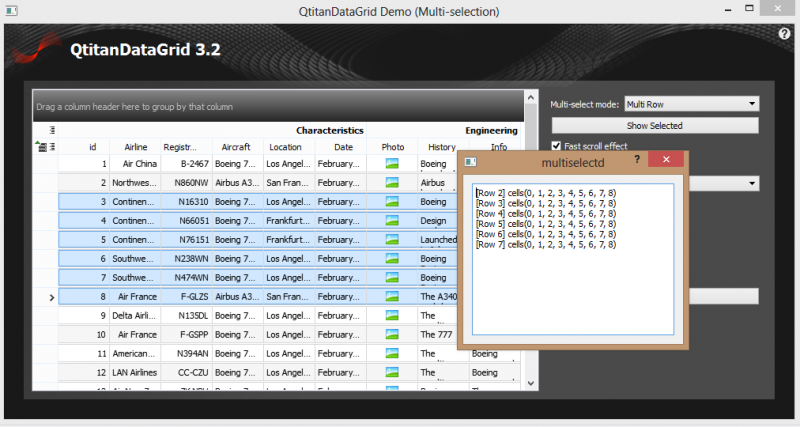Click registration cell F-GSPP

[x=187, y=334]
